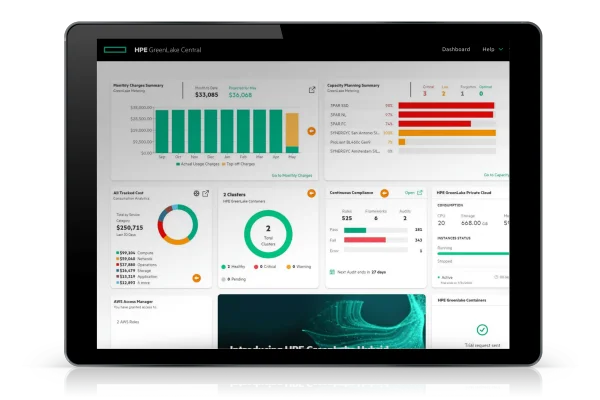Viewport: 600px width, 400px height.
Task: Click green Healthy status dot
Action: (x=223, y=267)
